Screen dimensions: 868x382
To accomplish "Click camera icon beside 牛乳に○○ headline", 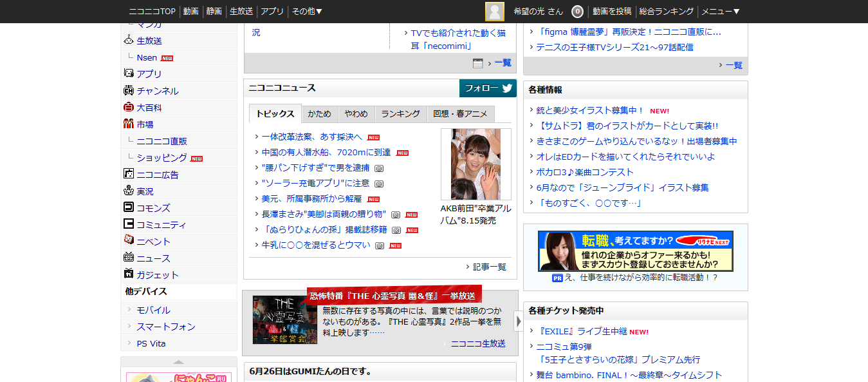I will click(380, 245).
